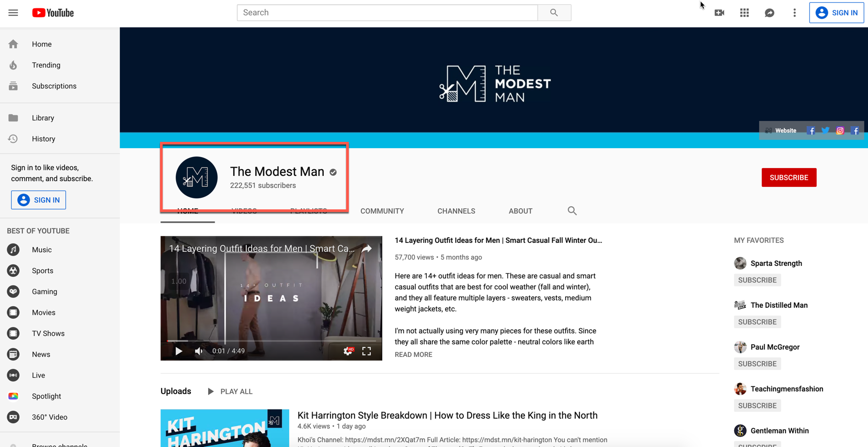Click the Uploads section heading
The width and height of the screenshot is (868, 447).
pyautogui.click(x=176, y=392)
